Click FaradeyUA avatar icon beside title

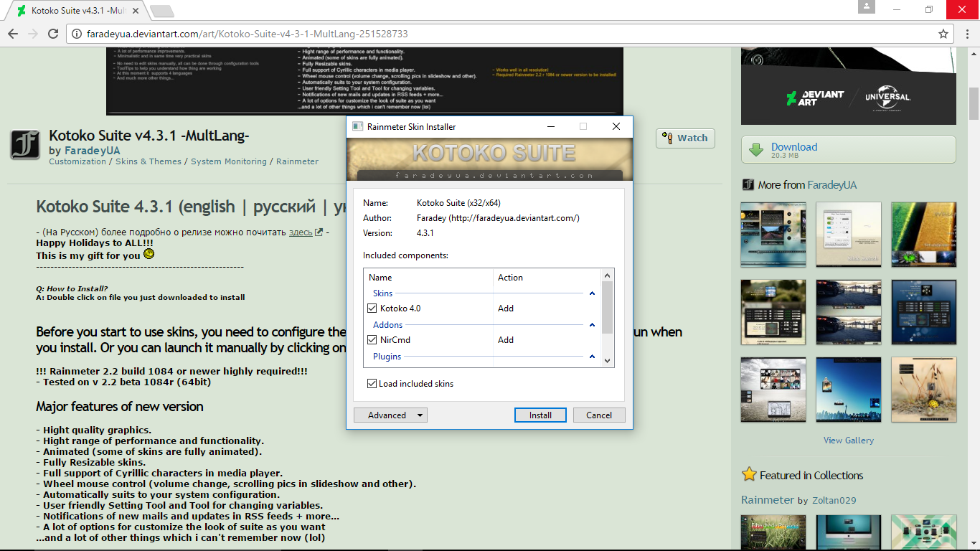point(25,145)
